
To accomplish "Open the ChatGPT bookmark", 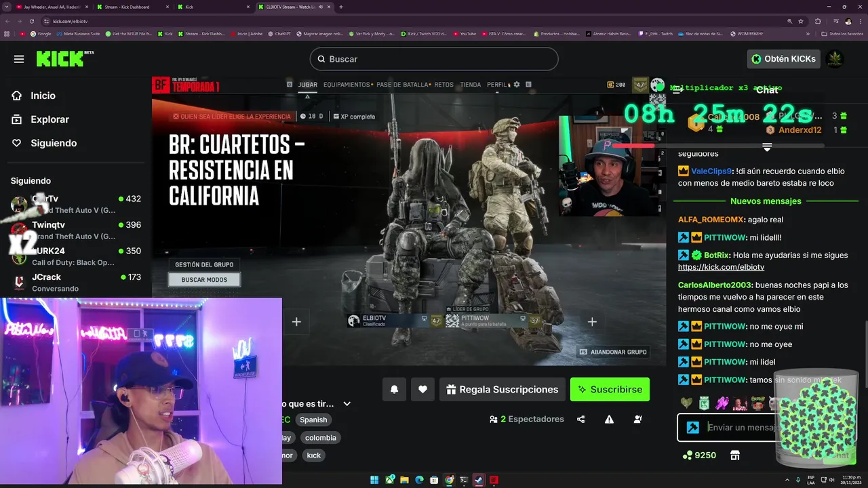I will [279, 33].
